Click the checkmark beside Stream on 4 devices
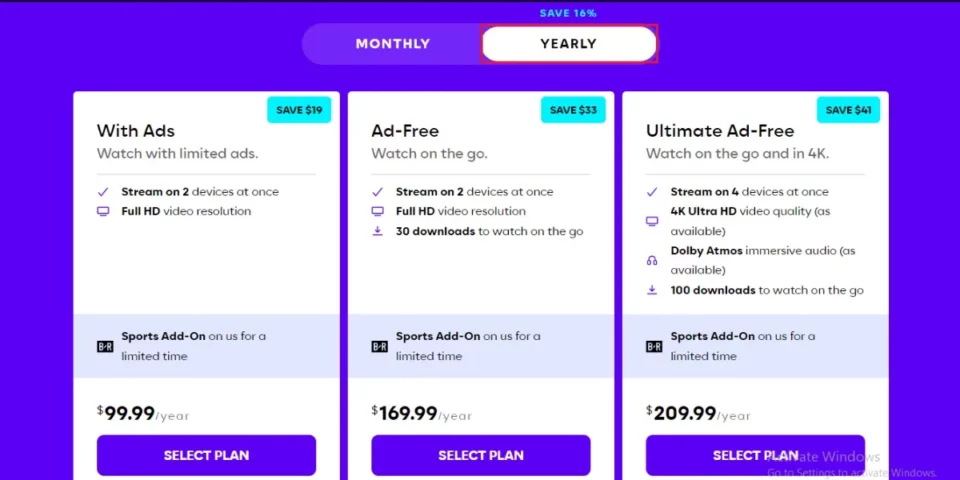This screenshot has width=960, height=480. [652, 192]
